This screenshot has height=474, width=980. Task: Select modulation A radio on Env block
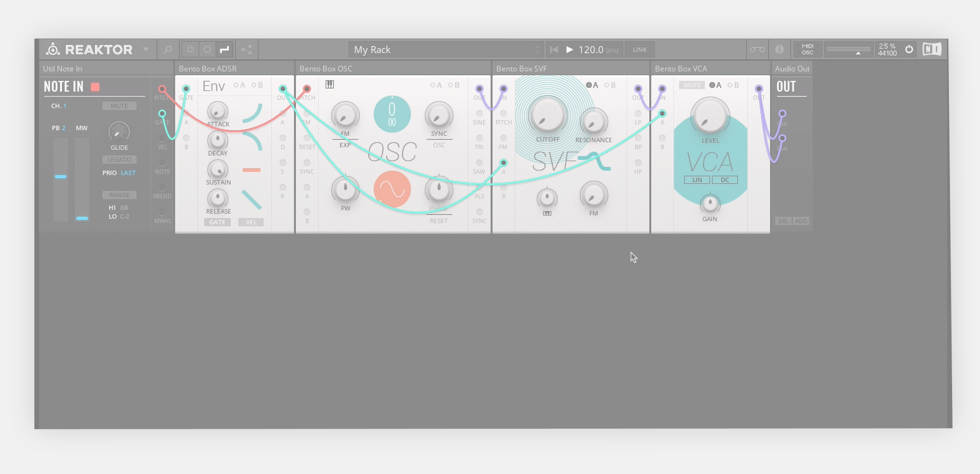237,85
